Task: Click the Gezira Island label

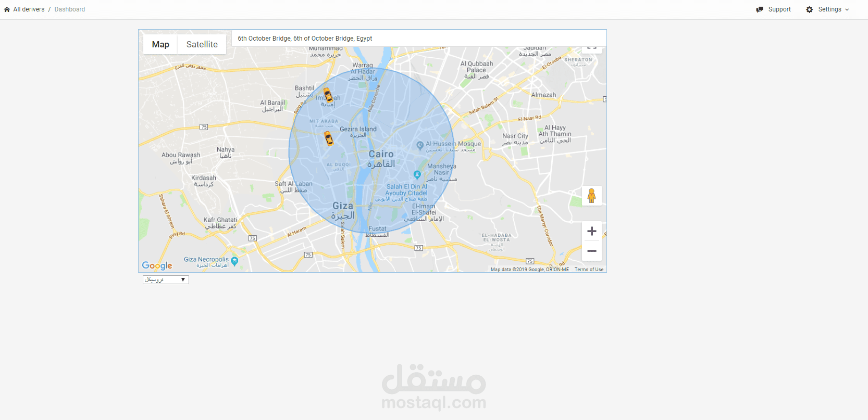Action: tap(358, 132)
